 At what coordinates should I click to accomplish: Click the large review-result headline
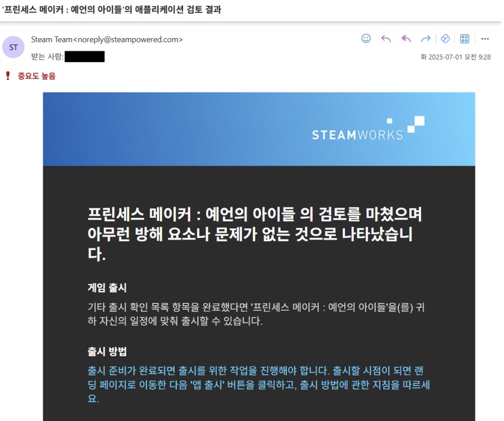coord(255,234)
